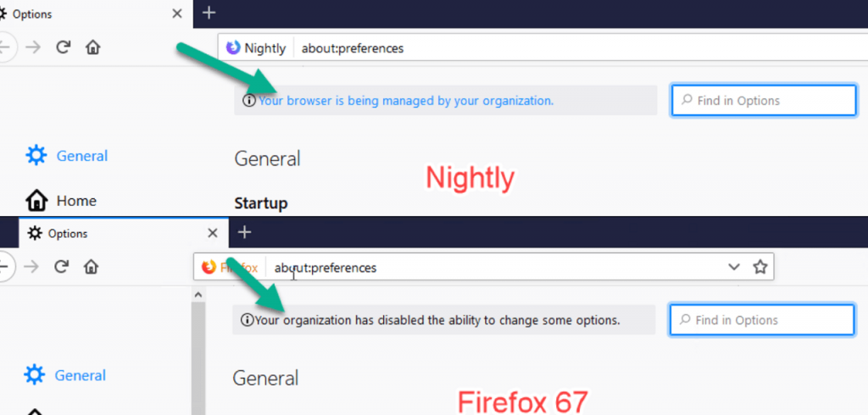868x415 pixels.
Task: Reload the page in the Nightly window
Action: [63, 47]
